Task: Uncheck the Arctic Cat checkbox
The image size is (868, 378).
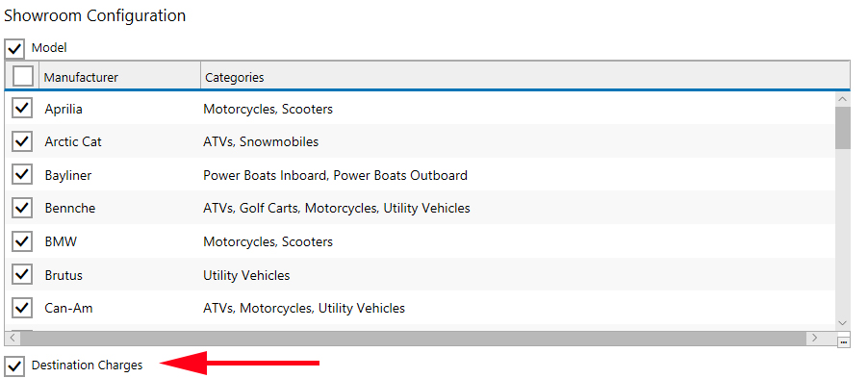Action: pyautogui.click(x=22, y=141)
